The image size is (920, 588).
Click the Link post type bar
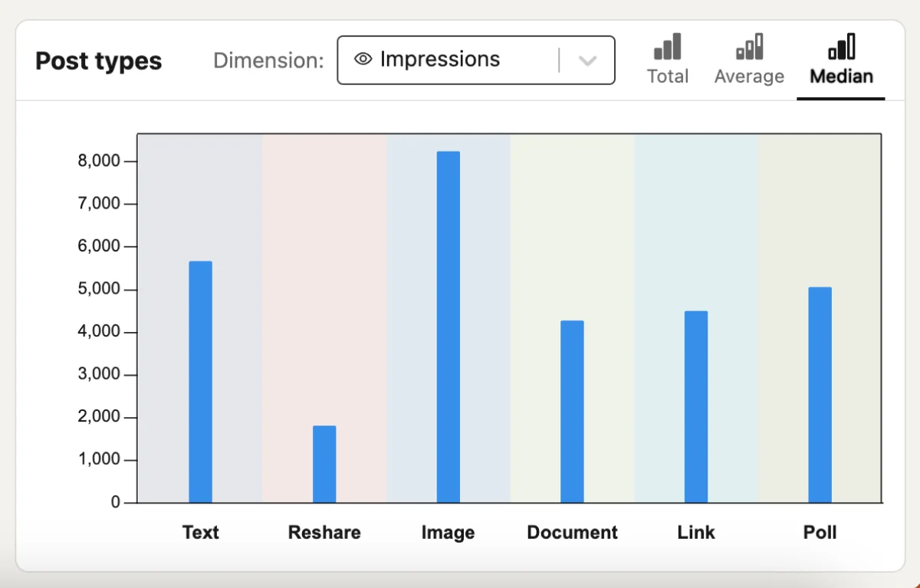(x=696, y=406)
